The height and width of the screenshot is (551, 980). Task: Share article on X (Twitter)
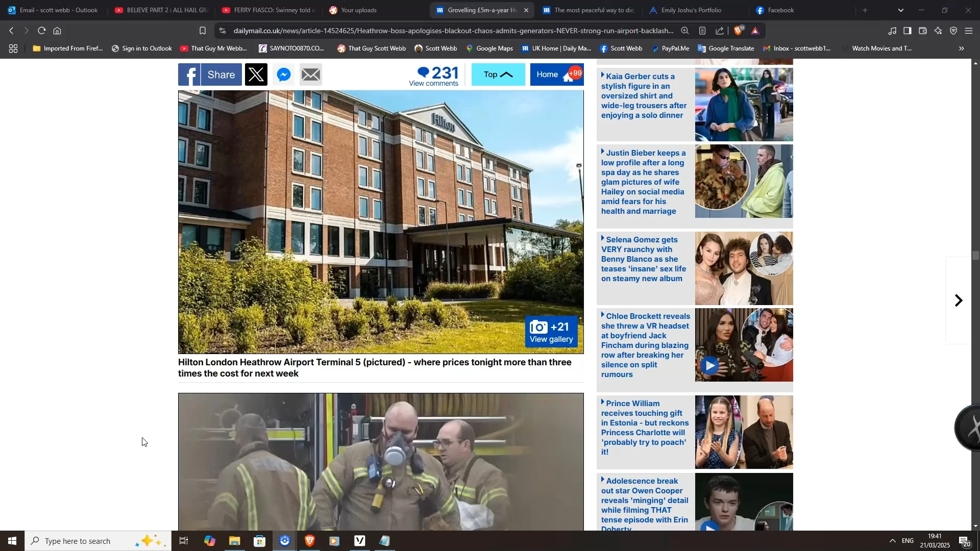(256, 74)
